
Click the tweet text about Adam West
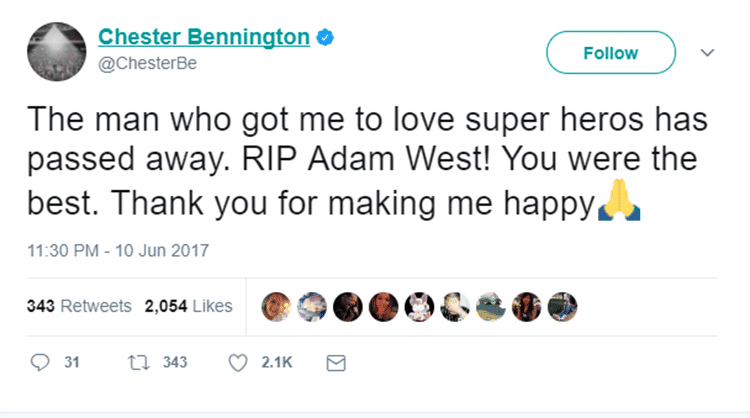pyautogui.click(x=360, y=162)
